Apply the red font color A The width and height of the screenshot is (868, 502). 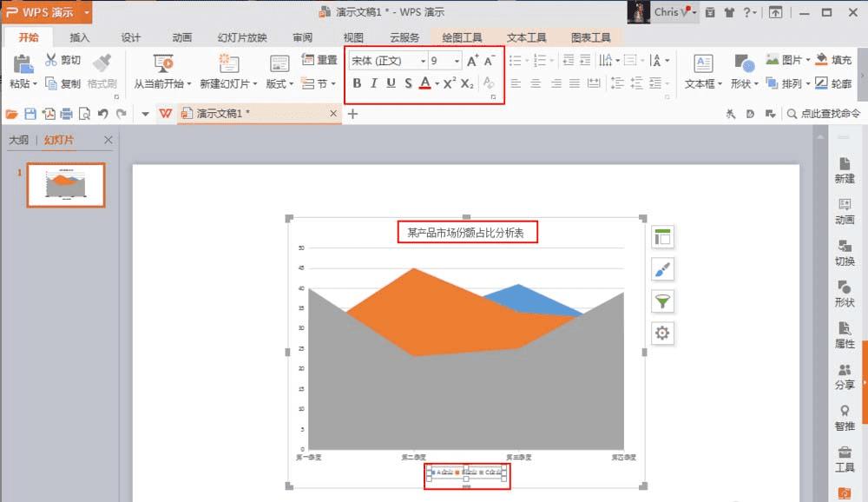[x=424, y=83]
